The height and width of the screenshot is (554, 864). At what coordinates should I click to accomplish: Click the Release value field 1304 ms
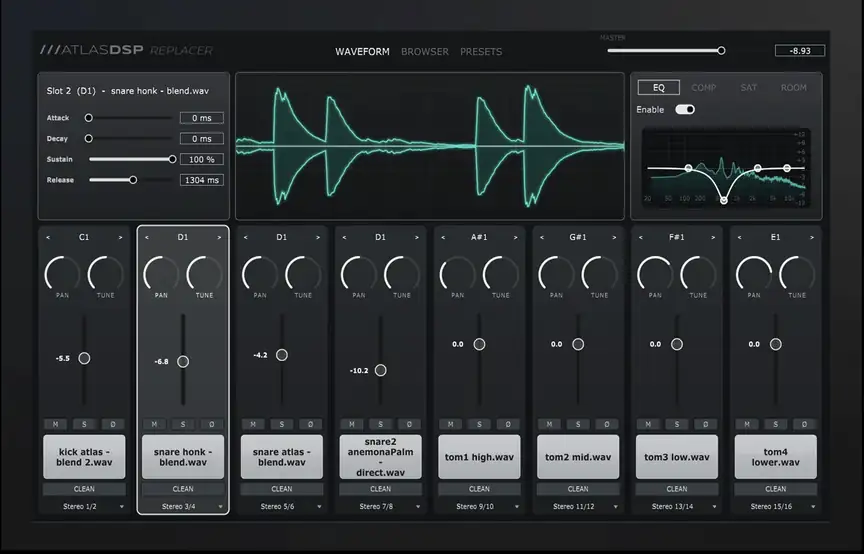202,180
